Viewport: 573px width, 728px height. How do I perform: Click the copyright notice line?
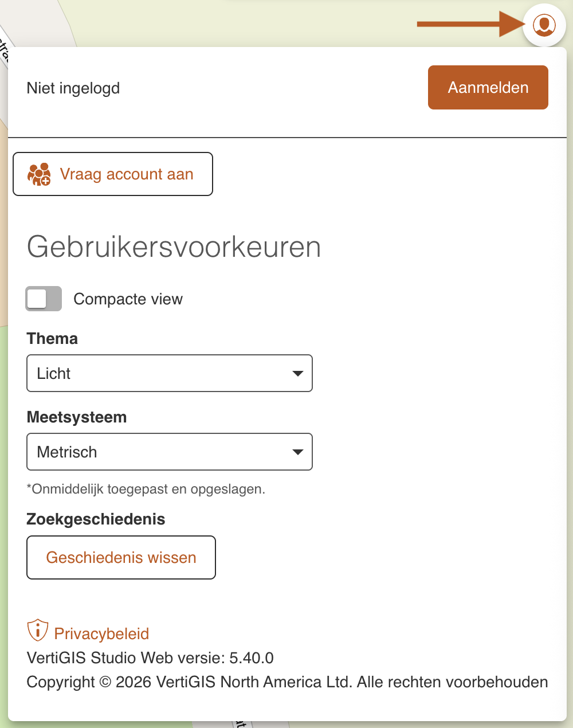287,682
